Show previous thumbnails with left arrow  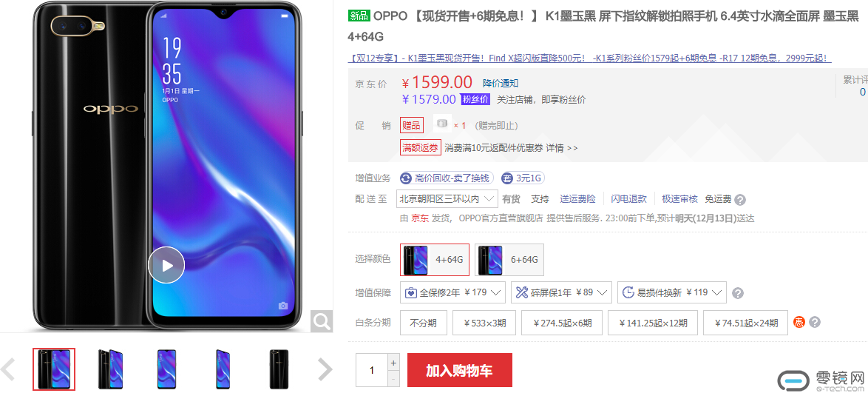tap(8, 369)
